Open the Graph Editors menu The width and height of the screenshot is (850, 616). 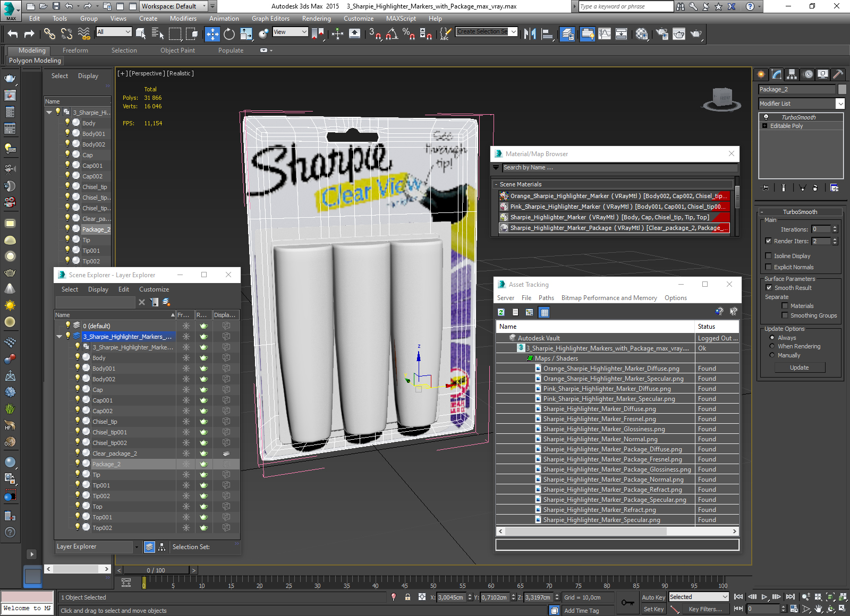[270, 19]
